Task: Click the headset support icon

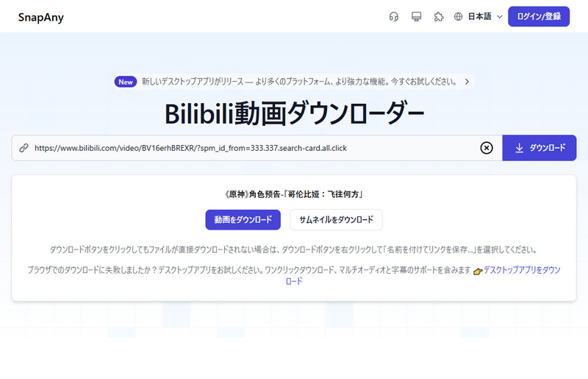Action: pos(393,16)
